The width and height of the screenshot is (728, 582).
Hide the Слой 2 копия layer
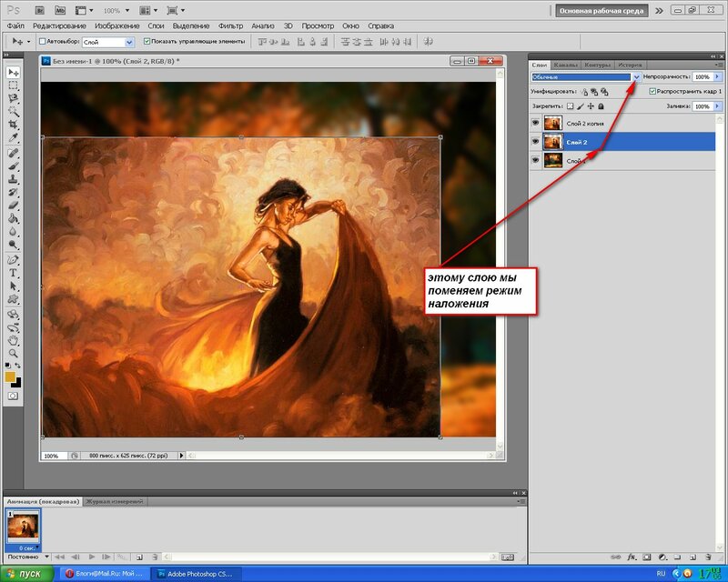(535, 123)
